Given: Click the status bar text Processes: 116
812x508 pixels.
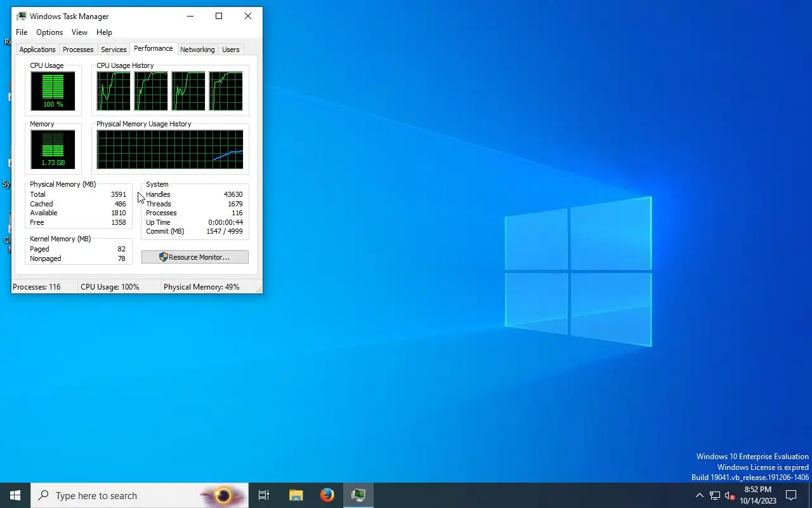Looking at the screenshot, I should coord(37,287).
